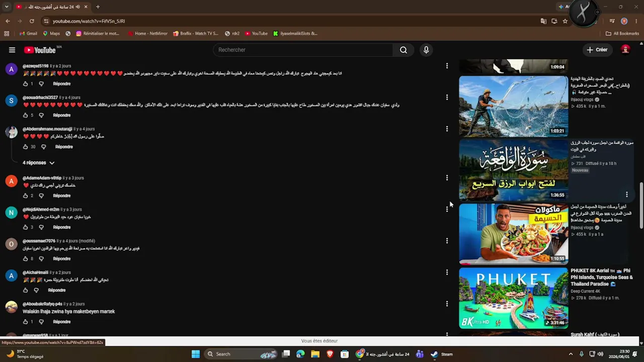Dislike the comment by @oussamael7076
This screenshot has width=644, height=362.
click(41, 259)
